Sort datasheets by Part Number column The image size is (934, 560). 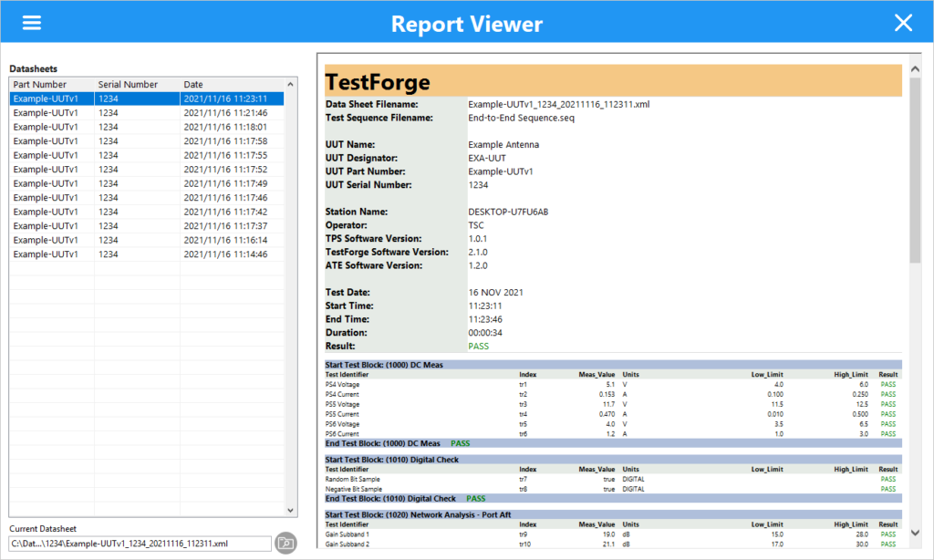click(52, 85)
